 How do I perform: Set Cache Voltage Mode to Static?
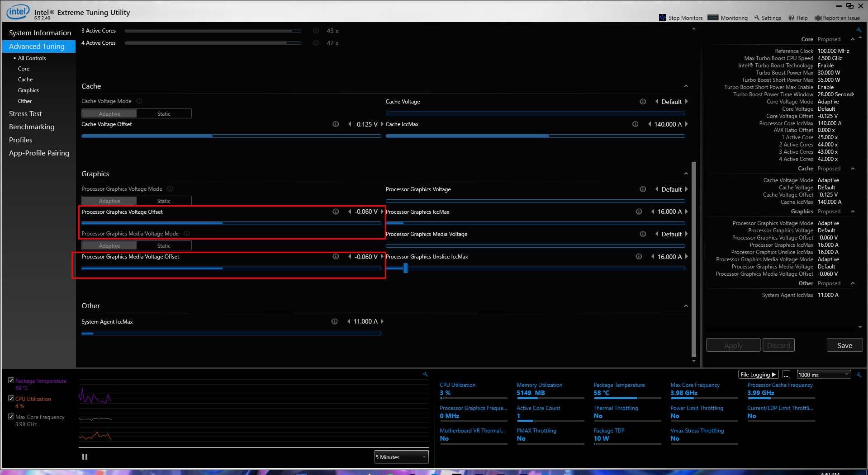(164, 114)
